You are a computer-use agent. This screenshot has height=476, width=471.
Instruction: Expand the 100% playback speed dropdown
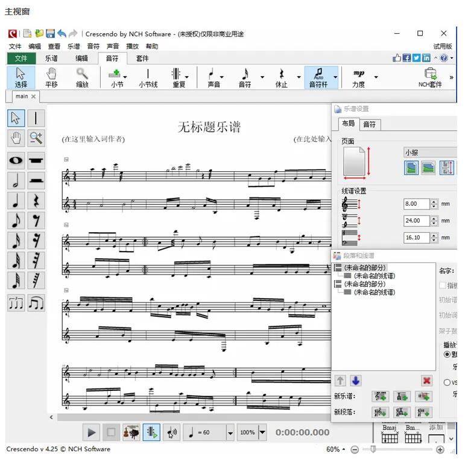click(262, 433)
